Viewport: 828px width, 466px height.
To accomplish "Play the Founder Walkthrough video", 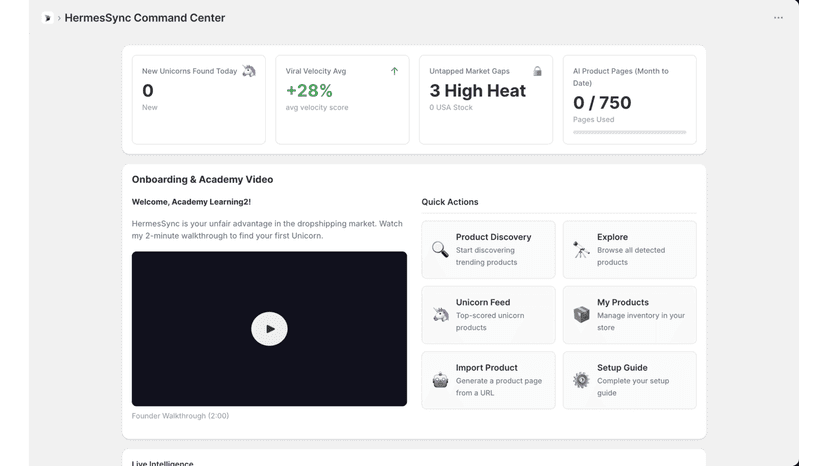I will [x=269, y=329].
